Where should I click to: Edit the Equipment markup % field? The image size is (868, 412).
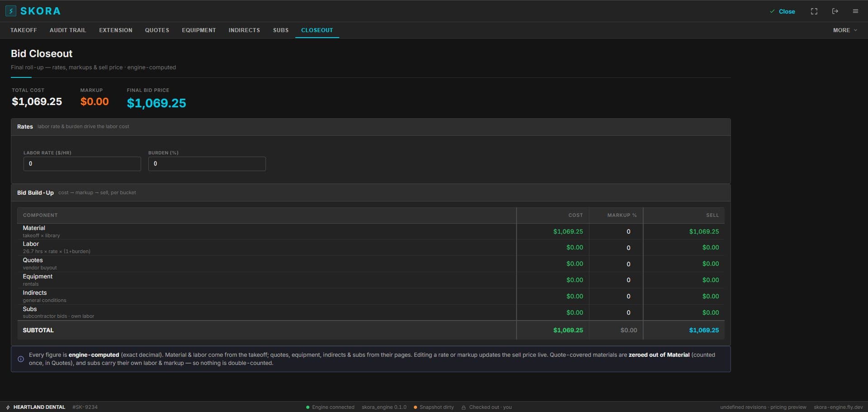616,281
